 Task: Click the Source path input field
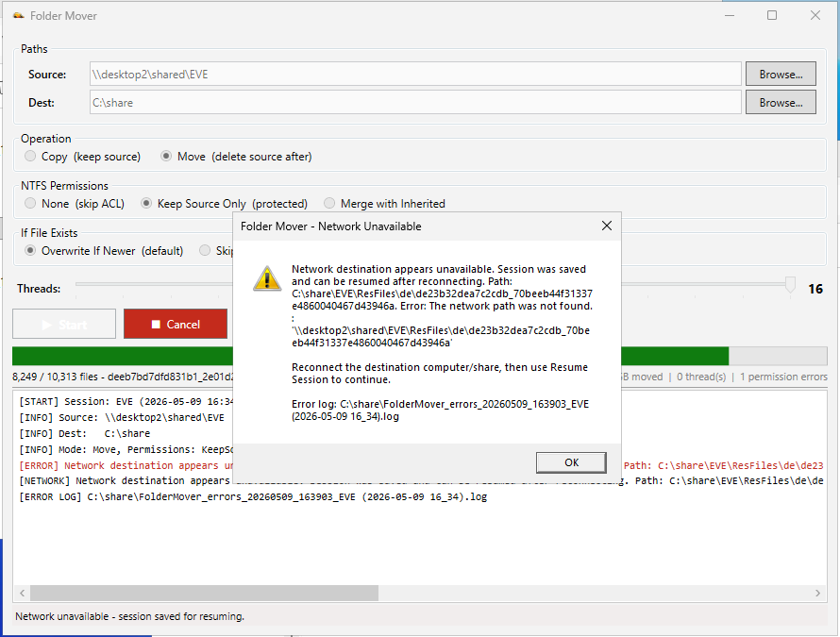415,74
